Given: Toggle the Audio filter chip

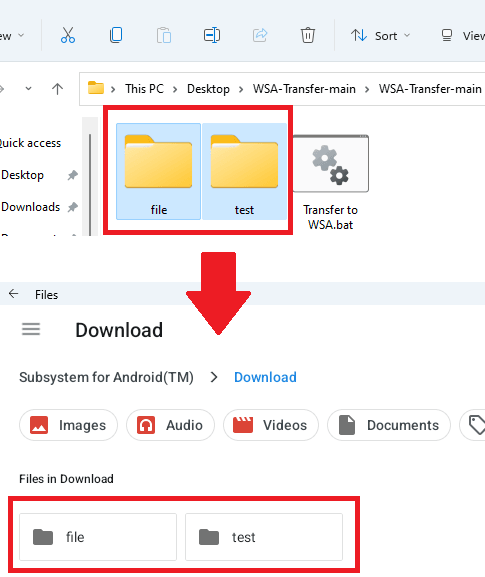Looking at the screenshot, I should pyautogui.click(x=170, y=425).
